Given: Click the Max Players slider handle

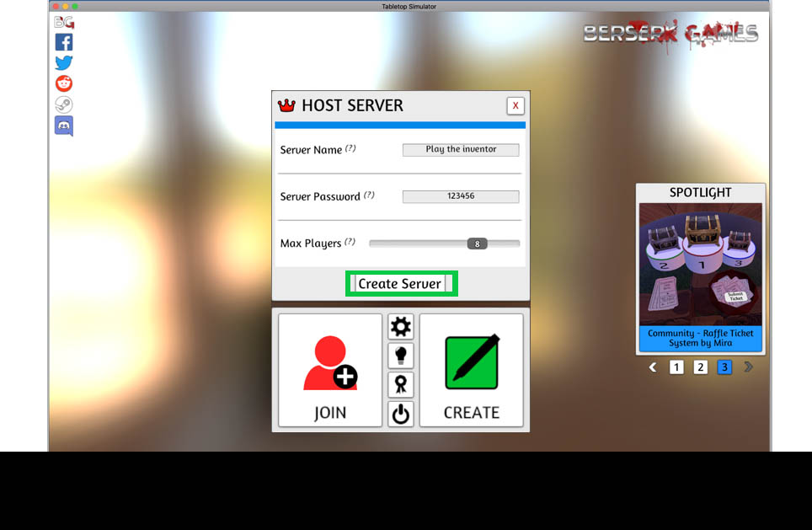Looking at the screenshot, I should (477, 244).
